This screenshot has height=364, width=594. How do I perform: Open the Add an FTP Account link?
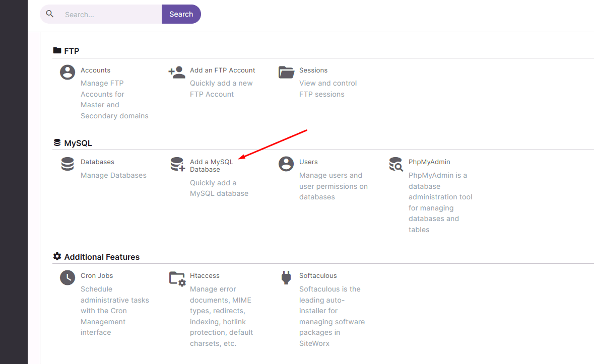222,70
